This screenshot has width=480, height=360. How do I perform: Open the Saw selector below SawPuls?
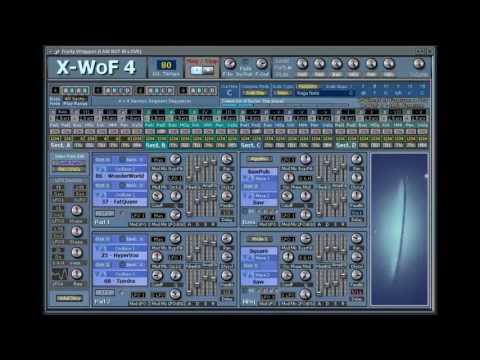pyautogui.click(x=259, y=202)
